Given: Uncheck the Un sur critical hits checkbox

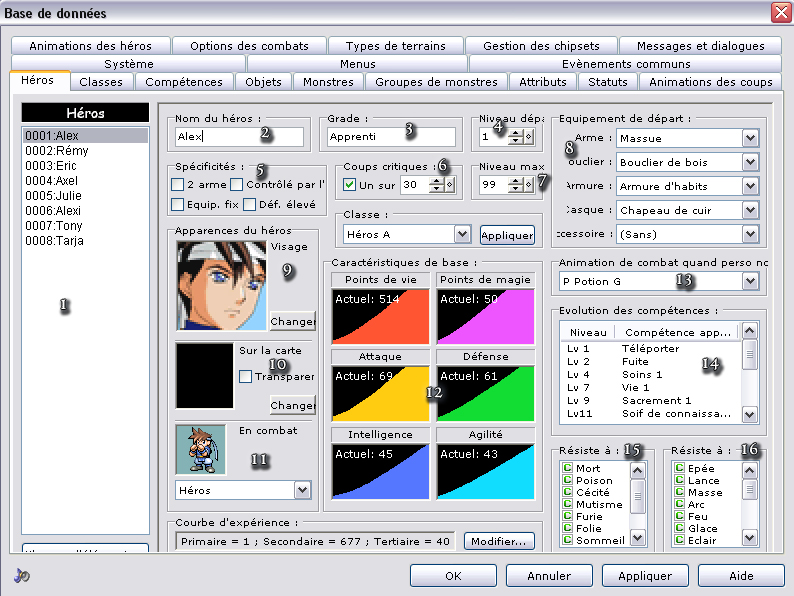Looking at the screenshot, I should pos(349,185).
